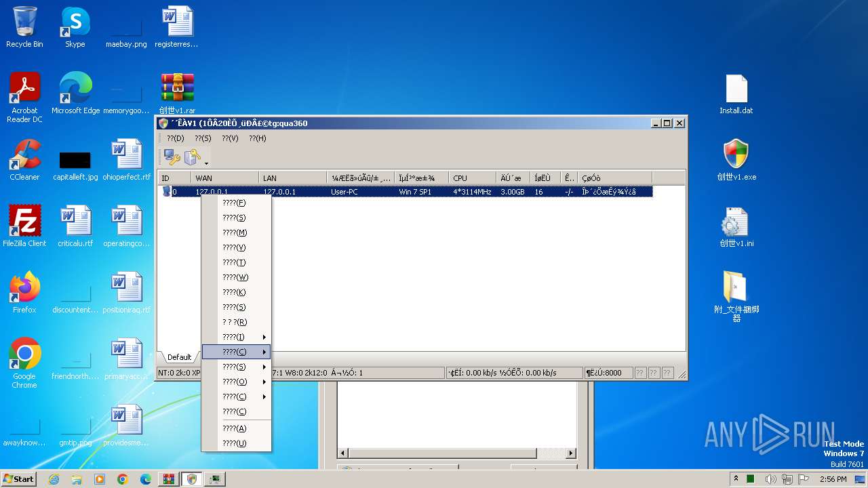Choose the ????(V) context menu entry
The width and height of the screenshot is (868, 488).
click(236, 247)
